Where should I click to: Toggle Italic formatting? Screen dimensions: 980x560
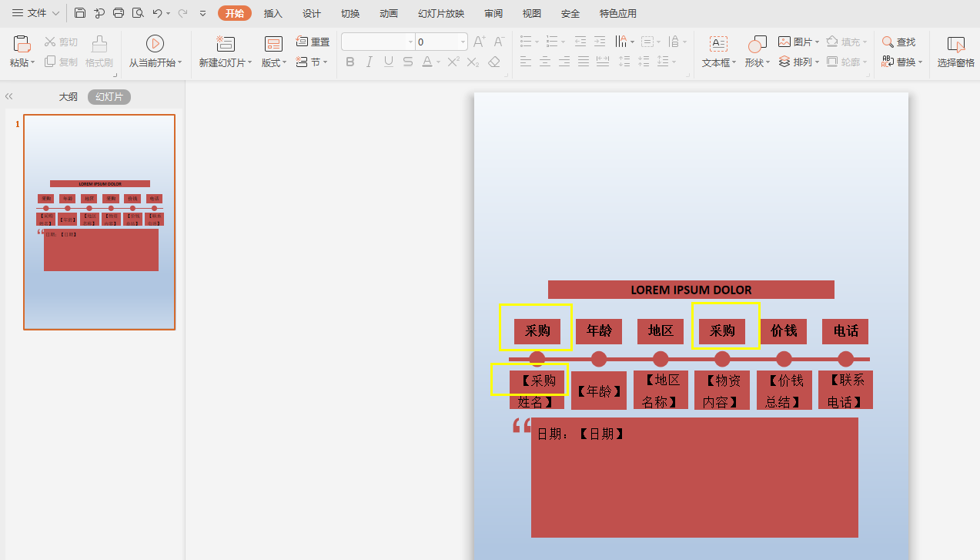(x=370, y=62)
